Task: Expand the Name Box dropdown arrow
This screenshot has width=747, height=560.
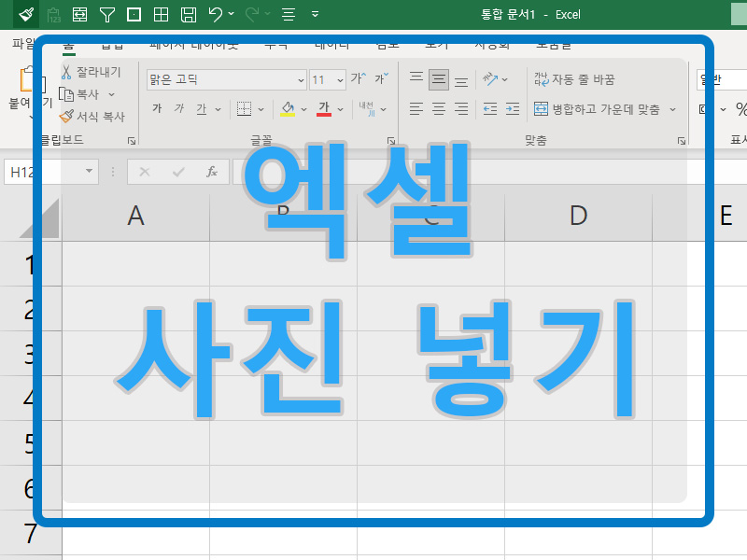Action: click(x=89, y=171)
